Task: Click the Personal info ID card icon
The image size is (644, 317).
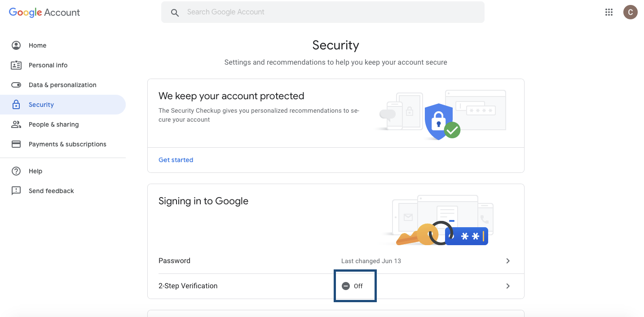Action: [x=16, y=65]
